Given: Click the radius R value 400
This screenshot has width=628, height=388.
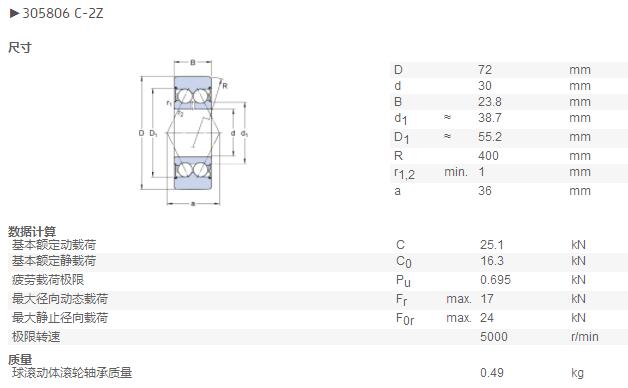Looking at the screenshot, I should pyautogui.click(x=488, y=155).
